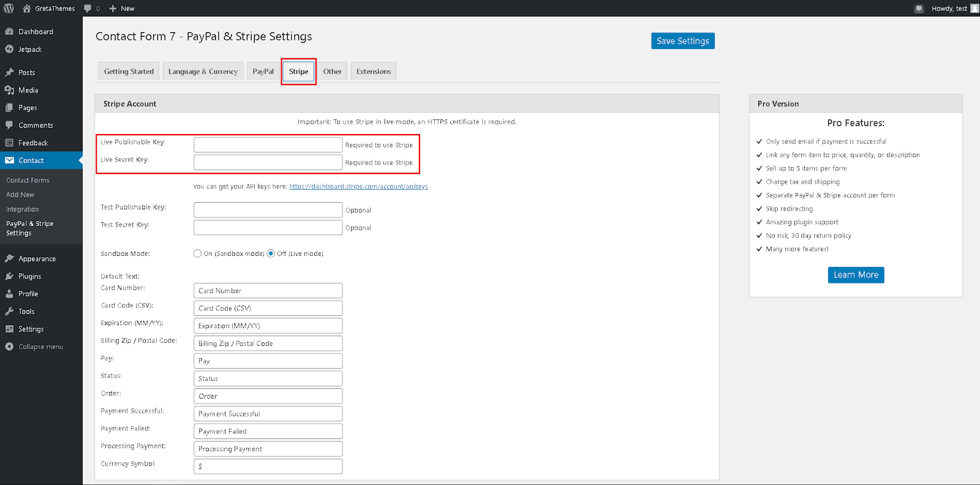Image resolution: width=980 pixels, height=485 pixels.
Task: Click the Card Code (CSV) field
Action: click(x=268, y=308)
